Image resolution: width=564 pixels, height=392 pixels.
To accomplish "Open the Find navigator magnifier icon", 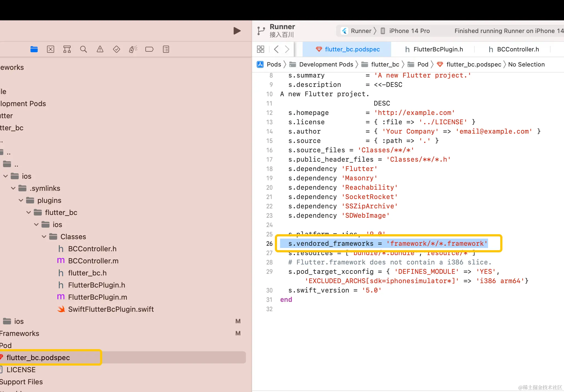I will pyautogui.click(x=84, y=49).
